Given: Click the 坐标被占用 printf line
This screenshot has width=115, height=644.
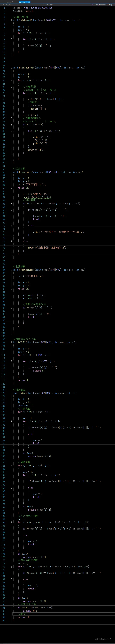Looking at the screenshot, I should click(x=59, y=232).
